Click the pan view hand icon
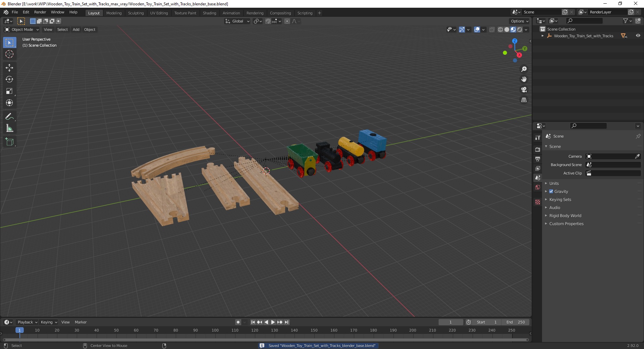 [x=524, y=80]
